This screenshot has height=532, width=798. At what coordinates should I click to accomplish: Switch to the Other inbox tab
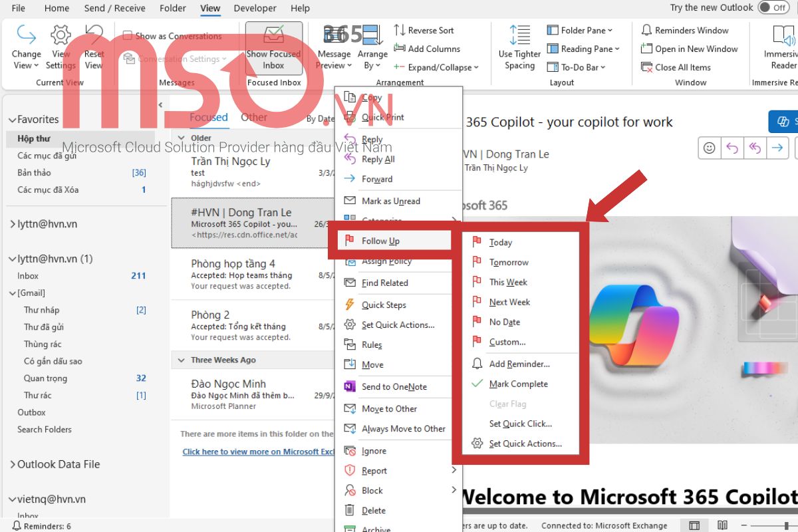pos(254,118)
